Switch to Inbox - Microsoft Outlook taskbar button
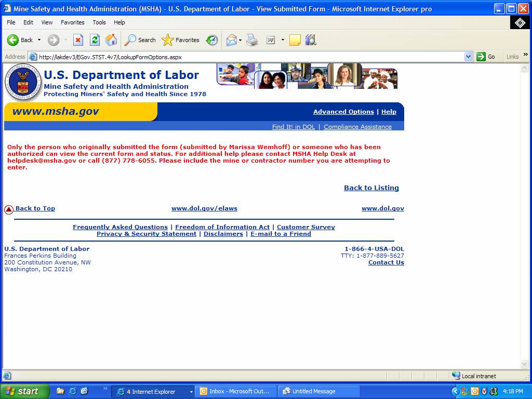The image size is (532, 399). 236,392
